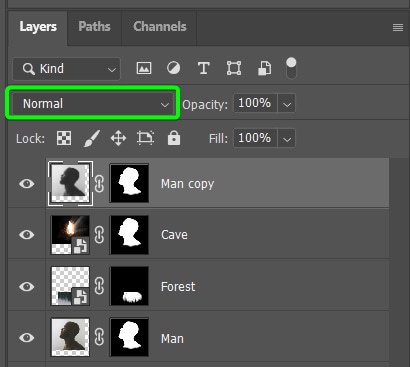The width and height of the screenshot is (410, 367).
Task: Click the Opacity 100% value field
Action: [x=255, y=103]
